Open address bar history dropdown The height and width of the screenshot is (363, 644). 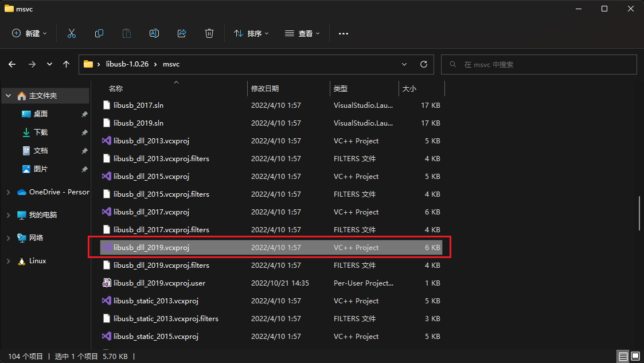404,64
